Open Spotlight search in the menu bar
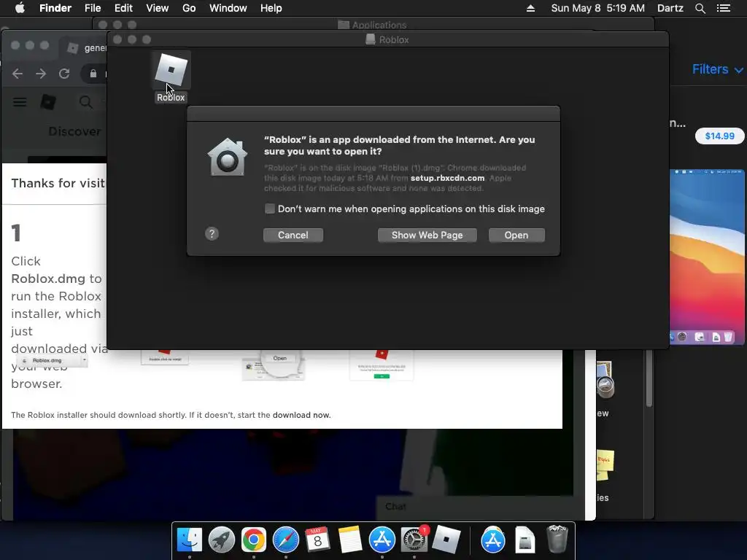747x560 pixels. pos(700,8)
